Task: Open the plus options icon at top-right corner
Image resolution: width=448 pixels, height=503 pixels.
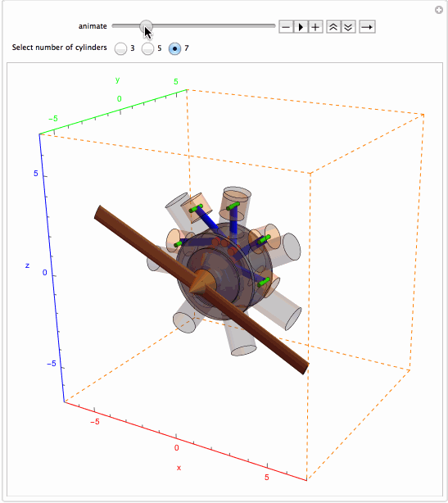Action: click(439, 10)
